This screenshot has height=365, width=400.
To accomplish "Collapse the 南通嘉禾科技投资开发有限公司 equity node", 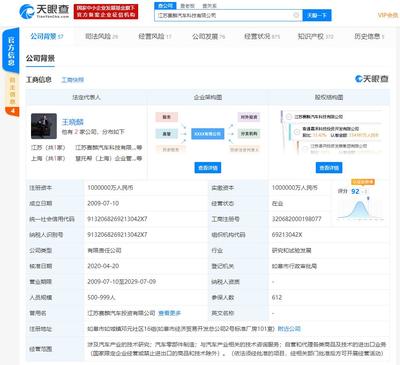I will pos(297,132).
